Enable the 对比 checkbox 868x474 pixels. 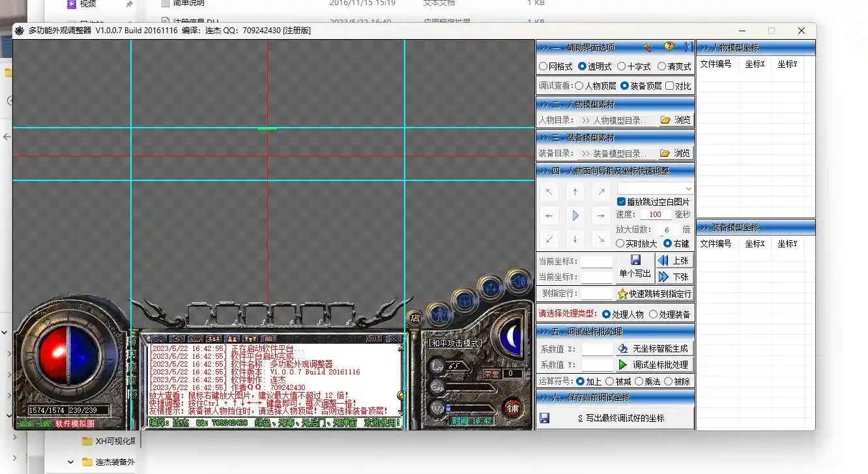click(678, 86)
